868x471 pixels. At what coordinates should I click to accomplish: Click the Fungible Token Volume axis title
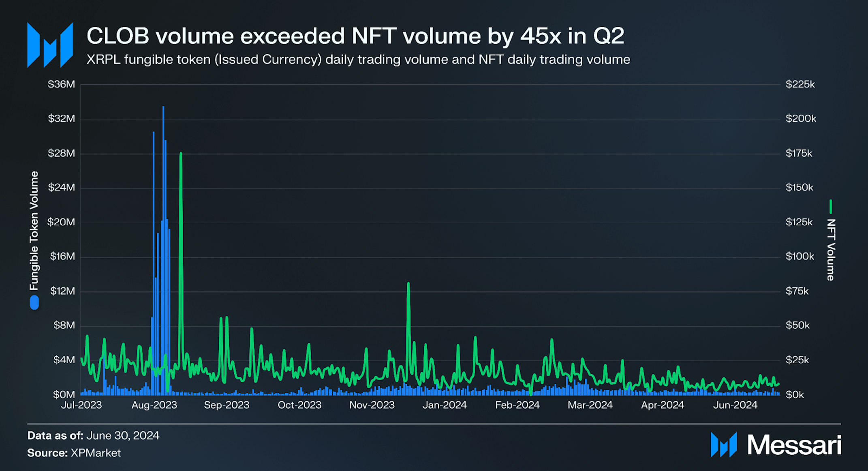[x=34, y=231]
